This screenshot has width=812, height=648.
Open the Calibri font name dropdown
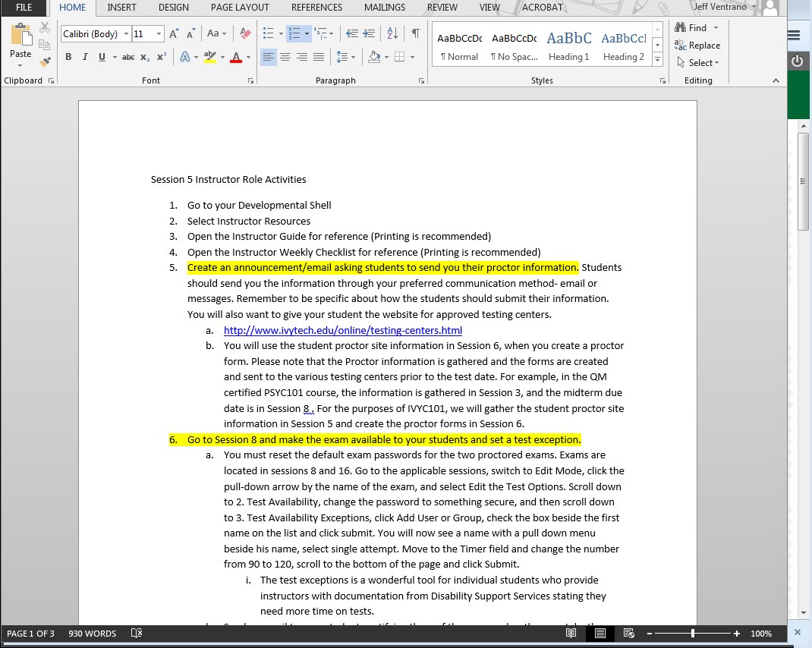point(126,34)
